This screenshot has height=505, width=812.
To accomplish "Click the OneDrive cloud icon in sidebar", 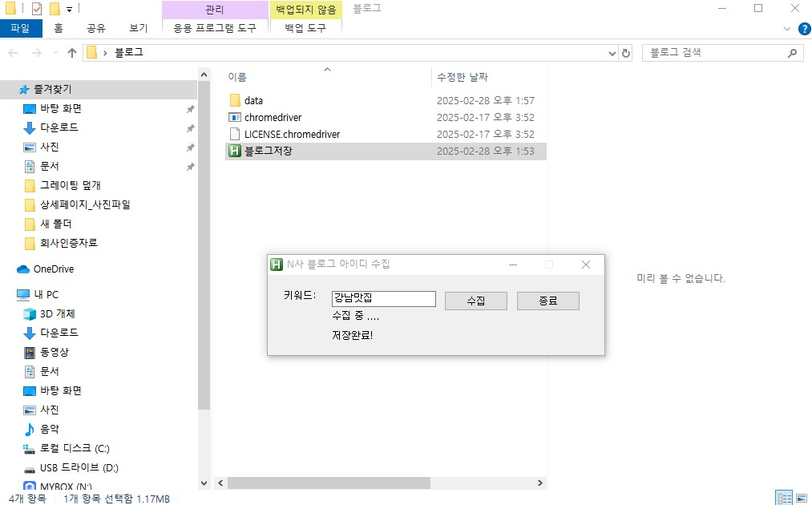I will point(23,269).
